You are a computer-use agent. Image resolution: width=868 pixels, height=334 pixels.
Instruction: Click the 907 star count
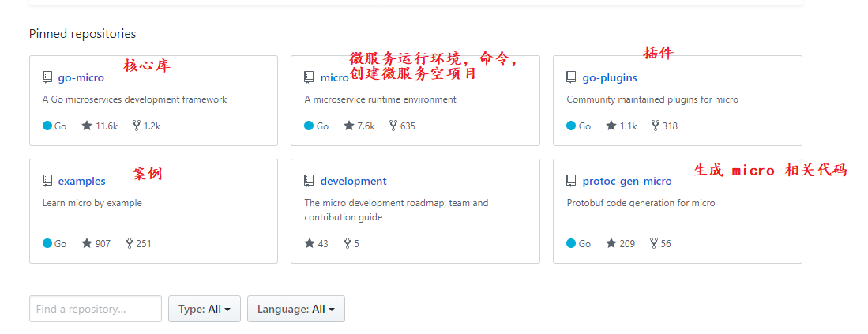(103, 244)
